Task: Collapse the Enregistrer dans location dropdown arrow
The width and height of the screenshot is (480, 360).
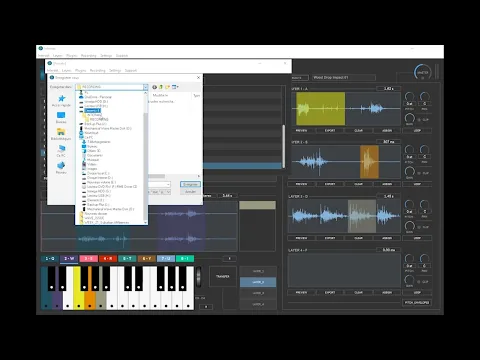Action: click(x=145, y=87)
